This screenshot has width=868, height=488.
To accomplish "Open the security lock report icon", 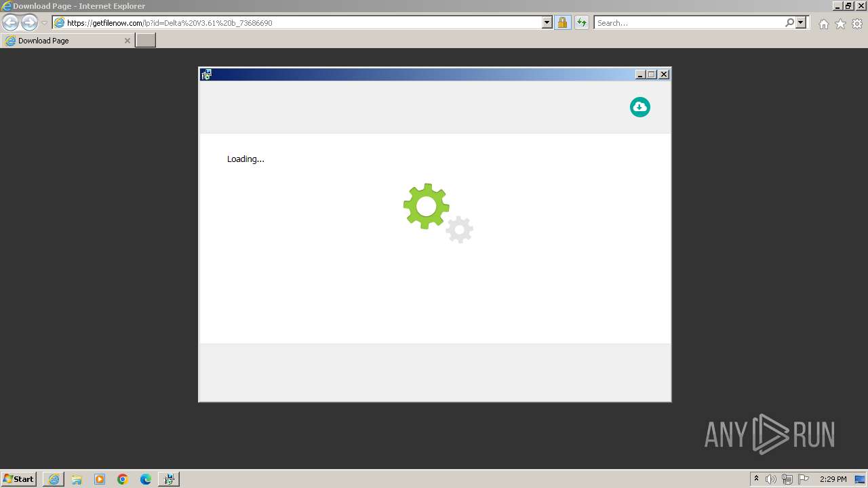I will point(562,23).
